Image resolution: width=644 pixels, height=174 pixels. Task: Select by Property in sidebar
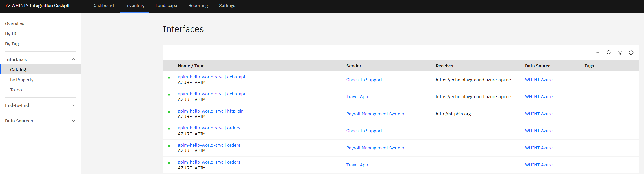coord(22,80)
